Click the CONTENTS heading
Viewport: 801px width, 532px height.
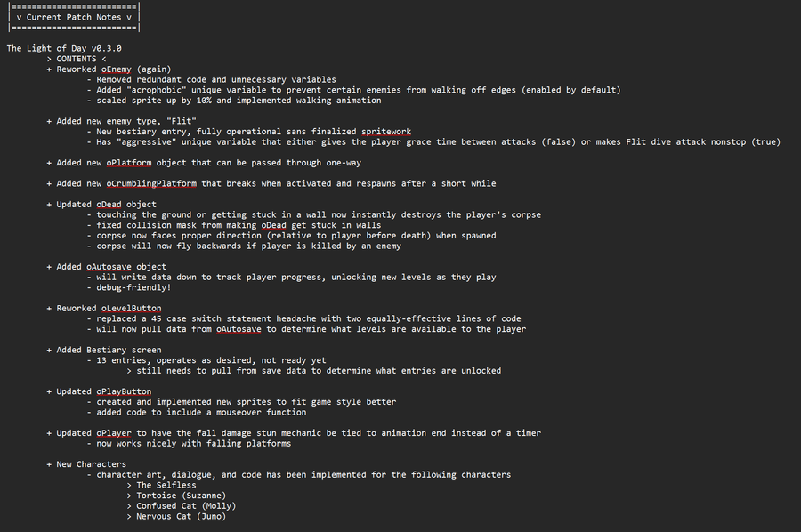pos(80,59)
